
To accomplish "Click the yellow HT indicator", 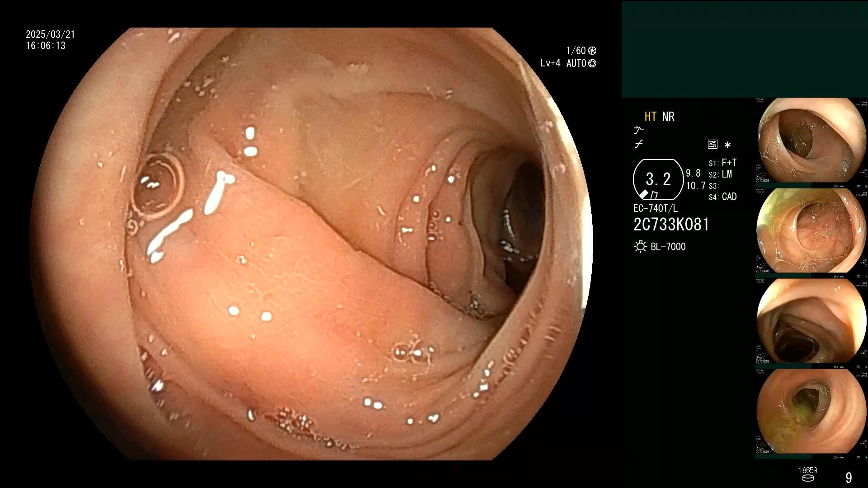I will (650, 117).
